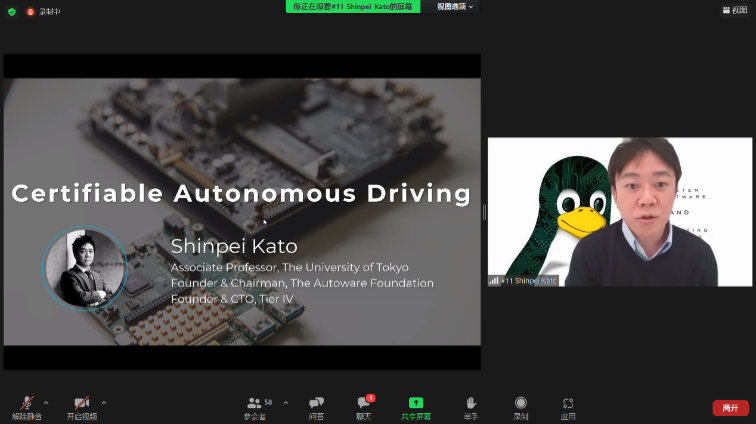This screenshot has height=424, width=756.
Task: Click the circular portrait photo on the slide
Action: pyautogui.click(x=85, y=268)
